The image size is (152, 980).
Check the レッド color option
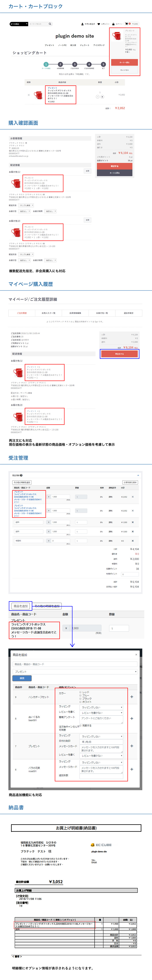[80, 692]
